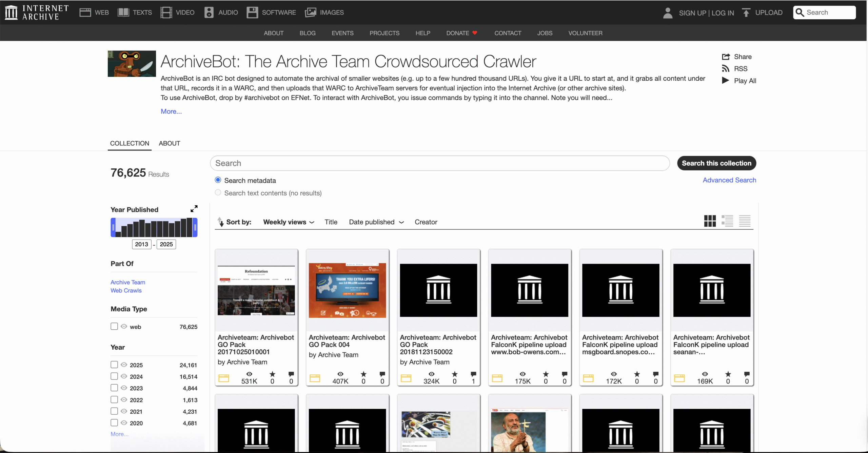The width and height of the screenshot is (868, 453).
Task: Click the views eye on GO Pack 20171025010001
Action: click(x=249, y=374)
